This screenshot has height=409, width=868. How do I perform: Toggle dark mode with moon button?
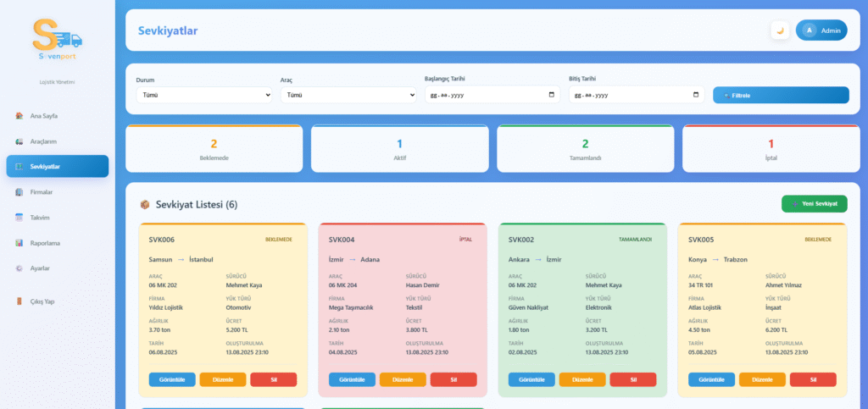[780, 30]
